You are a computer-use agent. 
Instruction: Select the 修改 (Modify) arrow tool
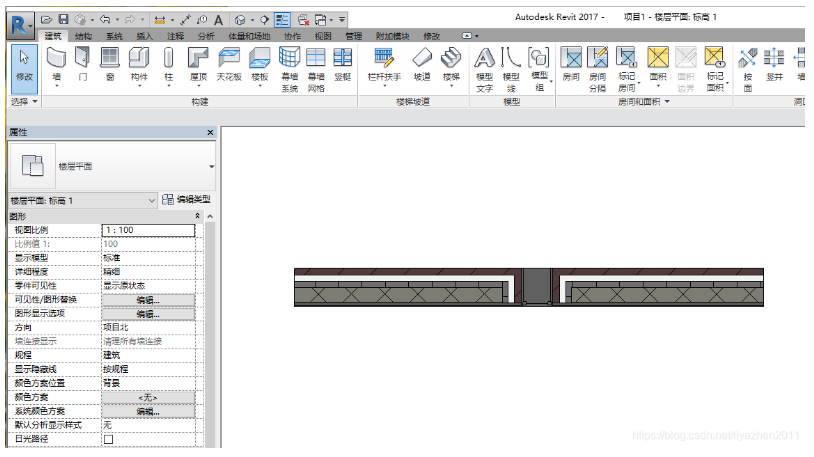24,64
